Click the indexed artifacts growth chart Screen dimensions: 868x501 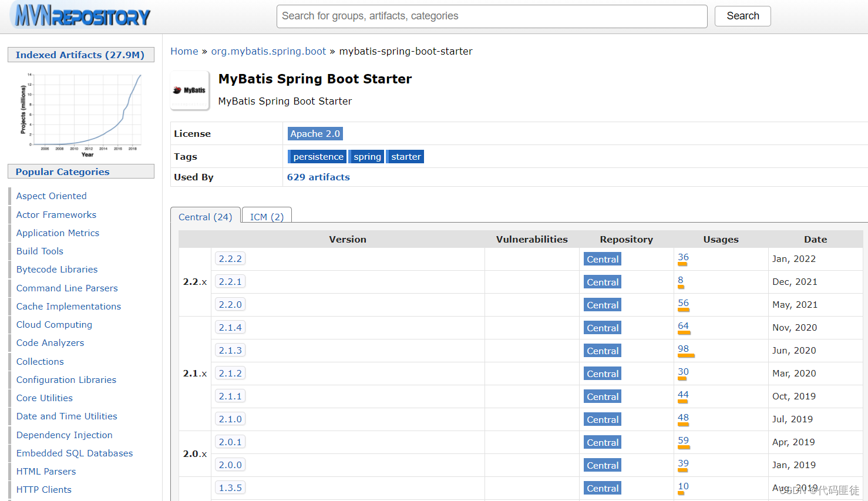81,114
